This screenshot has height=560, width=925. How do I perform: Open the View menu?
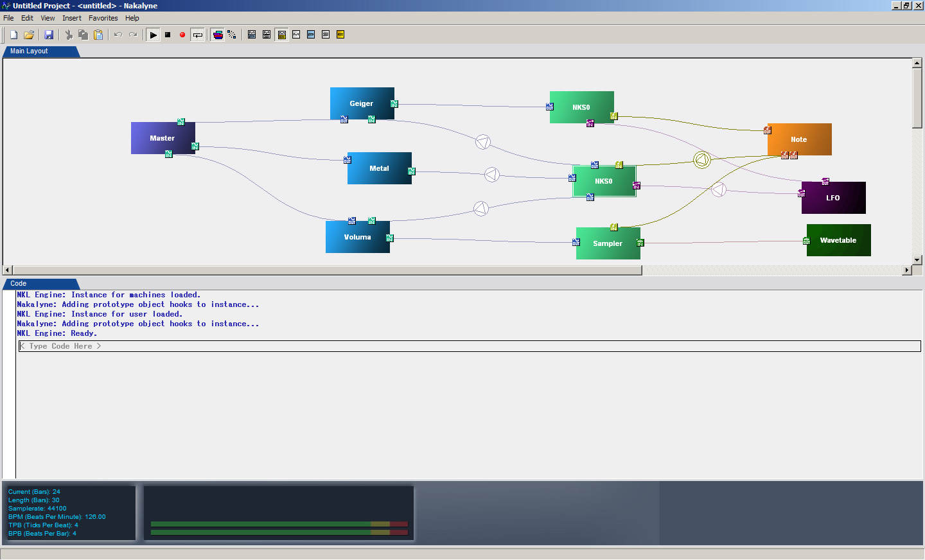[x=48, y=18]
